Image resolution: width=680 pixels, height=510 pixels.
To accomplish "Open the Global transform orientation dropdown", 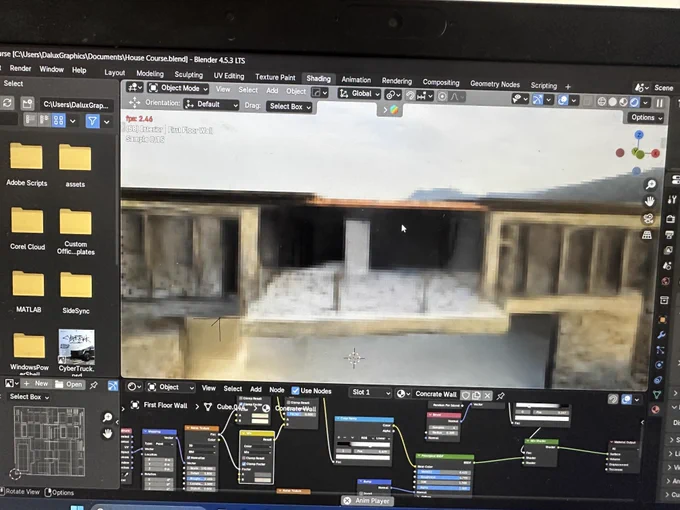I will 360,94.
